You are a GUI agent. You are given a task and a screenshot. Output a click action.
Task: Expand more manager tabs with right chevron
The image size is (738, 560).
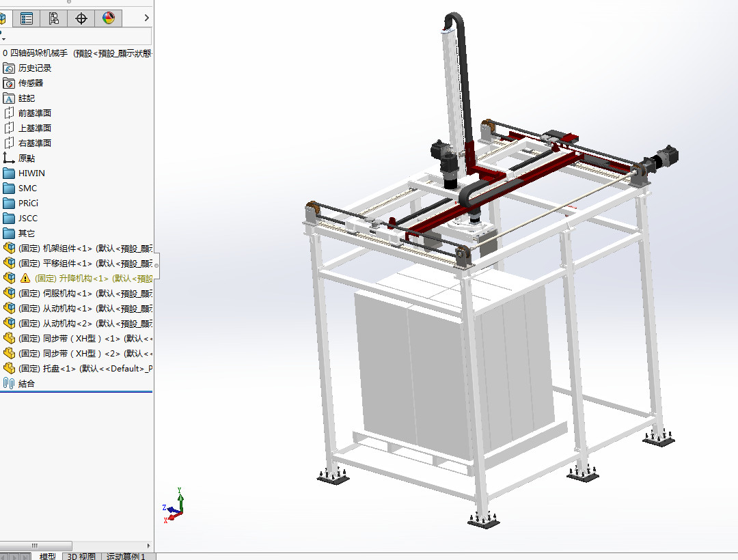pos(146,18)
